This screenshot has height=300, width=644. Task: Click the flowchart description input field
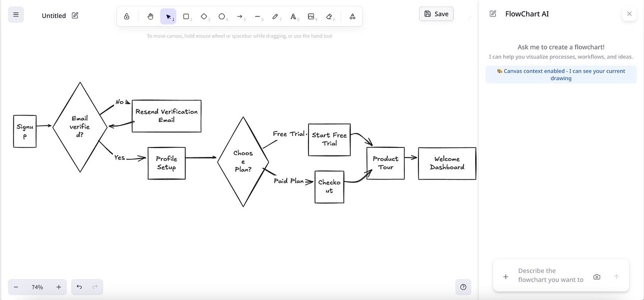[549, 274]
